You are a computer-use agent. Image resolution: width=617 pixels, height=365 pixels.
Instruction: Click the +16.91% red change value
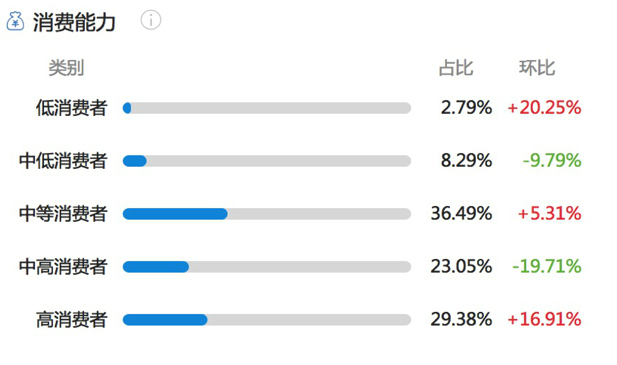point(544,319)
